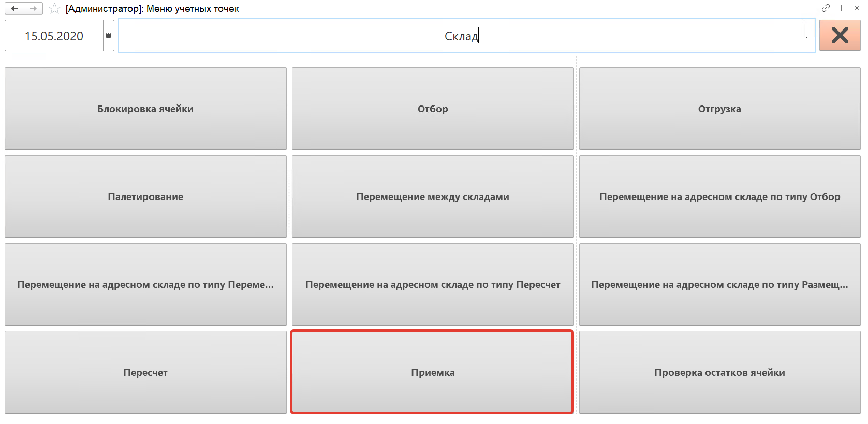Open the Склад selection ellipsis button
The height and width of the screenshot is (424, 868).
coord(808,36)
